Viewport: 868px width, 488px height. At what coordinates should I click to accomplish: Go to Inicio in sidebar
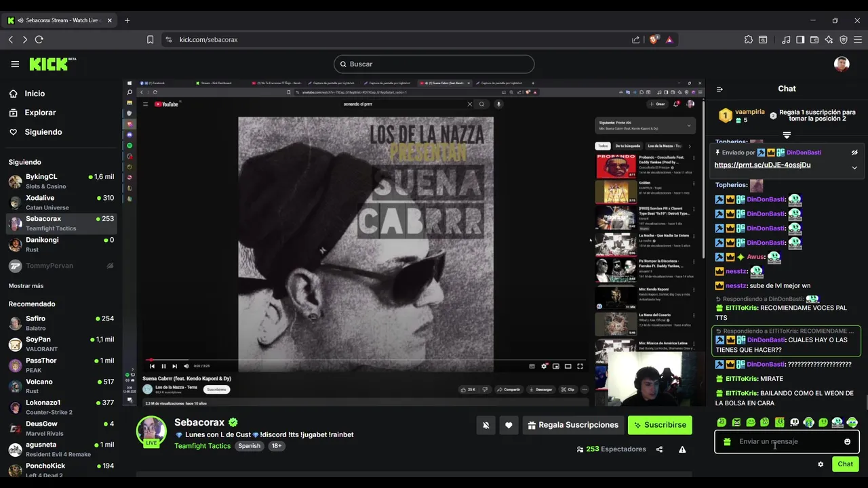point(35,94)
